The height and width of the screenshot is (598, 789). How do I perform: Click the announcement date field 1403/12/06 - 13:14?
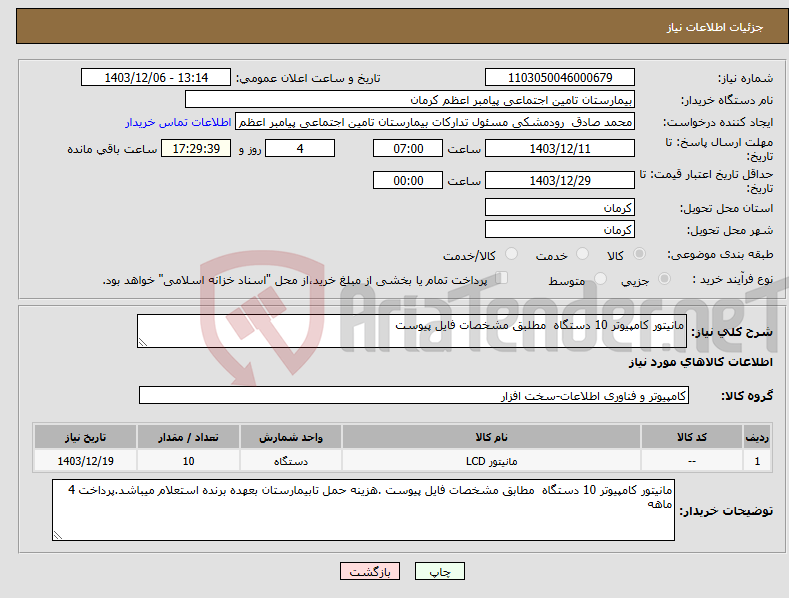(x=155, y=78)
